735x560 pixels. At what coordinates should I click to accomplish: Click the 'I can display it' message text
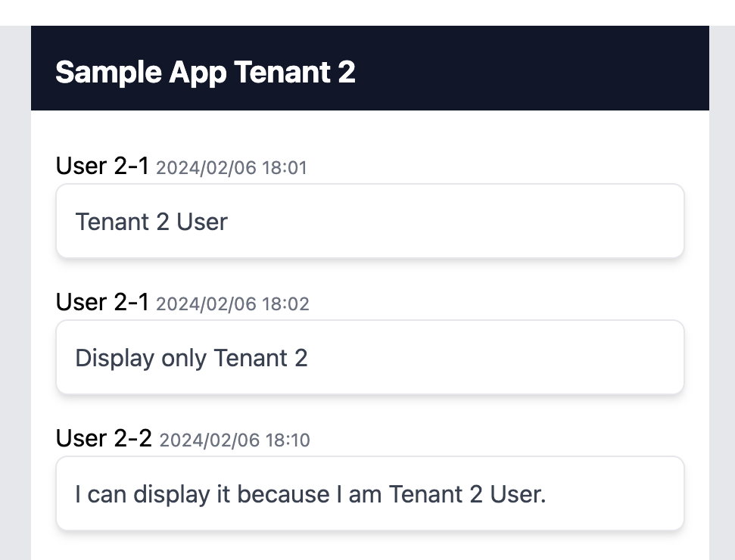(x=310, y=494)
